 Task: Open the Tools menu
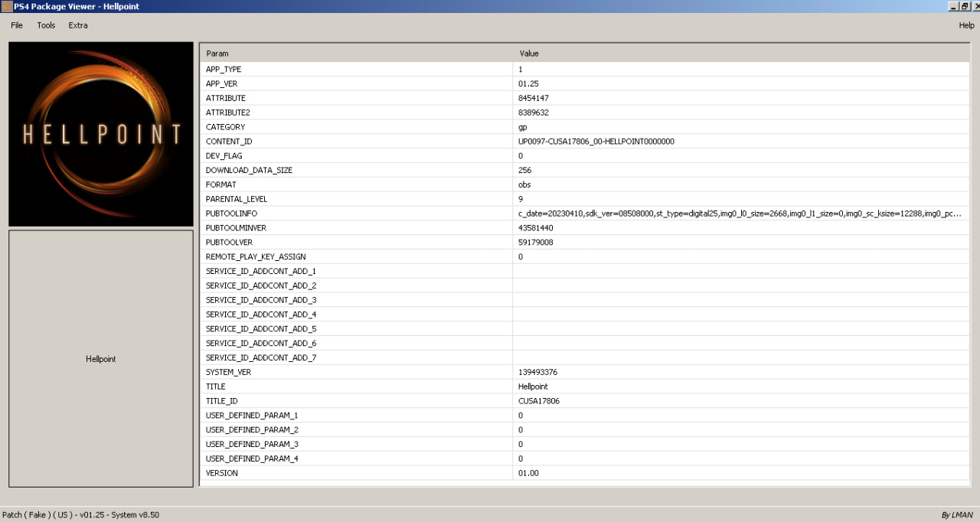click(x=46, y=25)
